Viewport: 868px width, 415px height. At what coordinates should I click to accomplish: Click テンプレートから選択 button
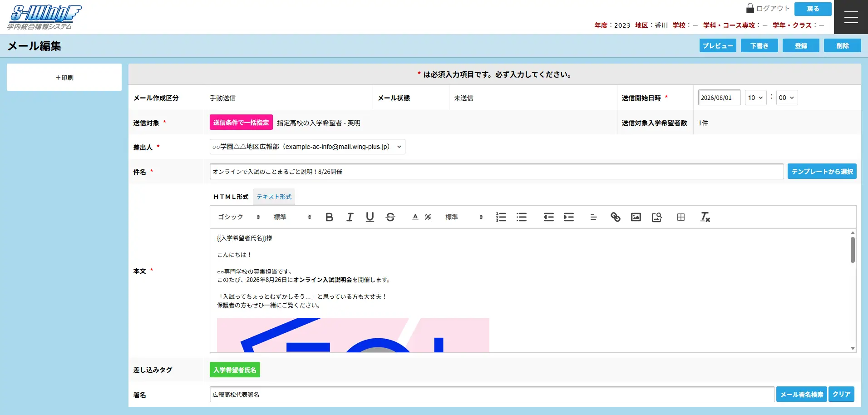tap(822, 171)
